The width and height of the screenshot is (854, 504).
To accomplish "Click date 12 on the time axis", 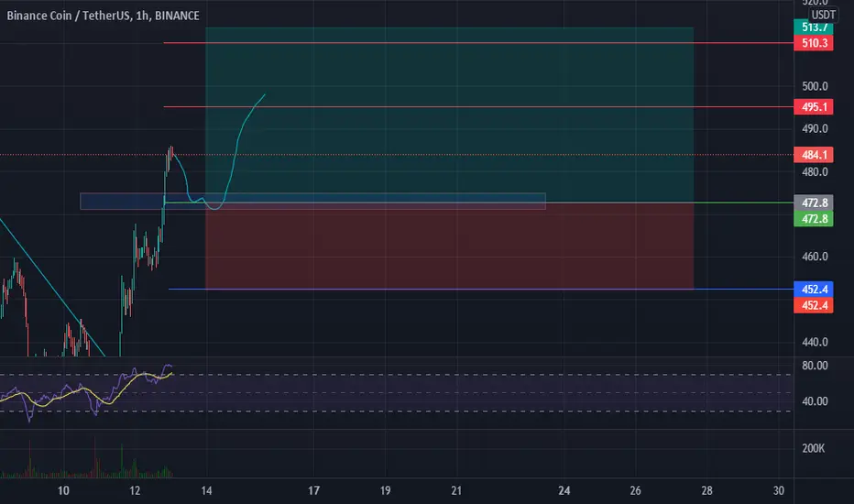I will (135, 490).
